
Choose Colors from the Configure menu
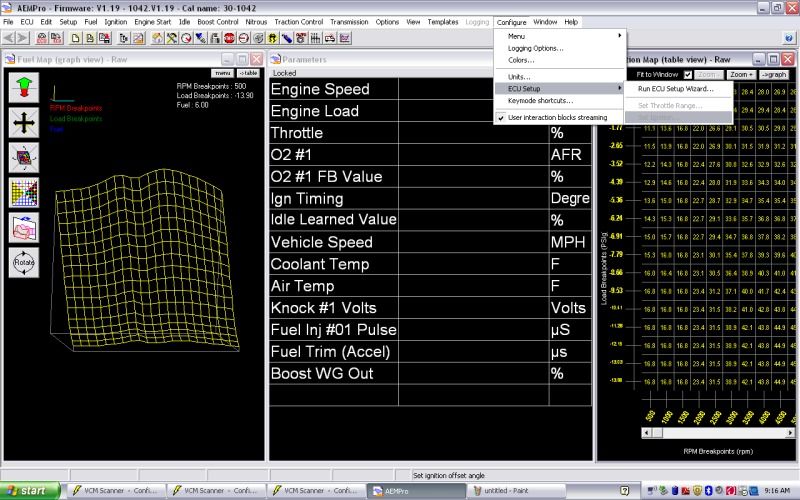tap(520, 59)
